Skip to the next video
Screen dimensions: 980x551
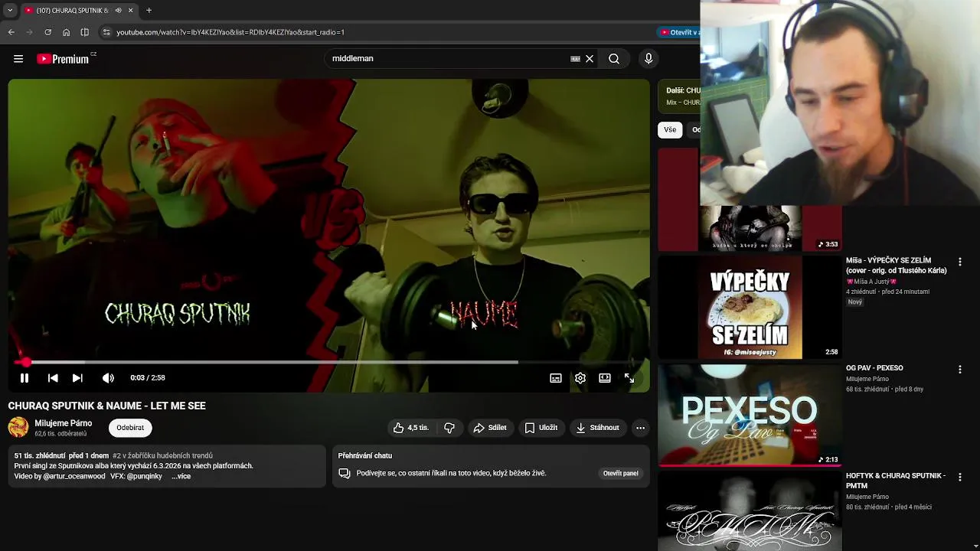77,378
